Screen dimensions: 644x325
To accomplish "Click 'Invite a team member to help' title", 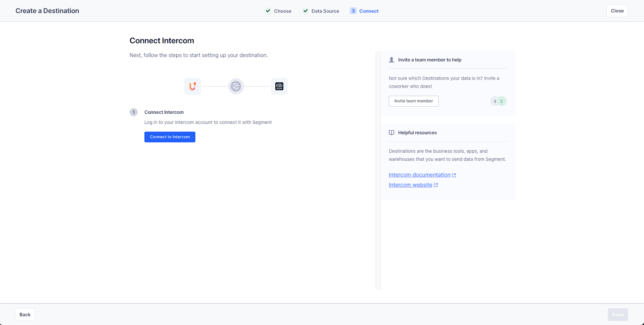I will pos(430,60).
